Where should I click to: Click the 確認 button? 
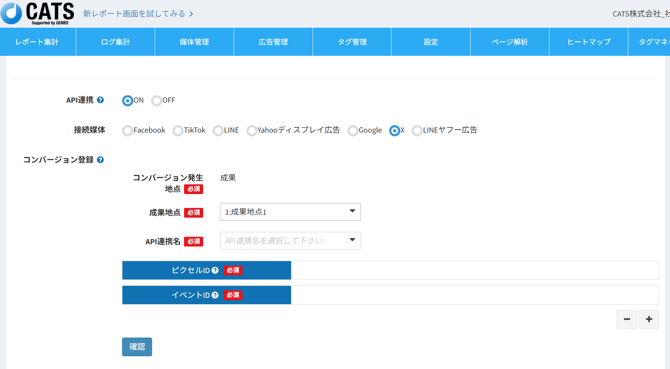tap(137, 347)
